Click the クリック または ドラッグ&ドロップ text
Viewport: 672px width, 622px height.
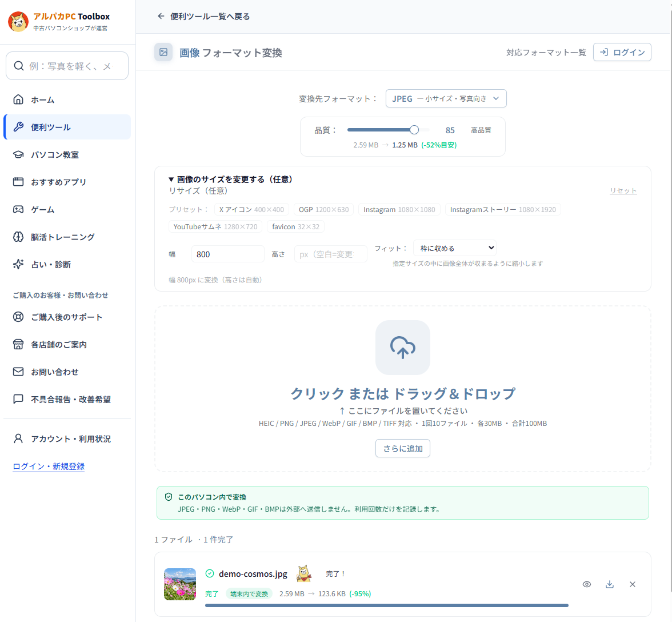(x=403, y=393)
